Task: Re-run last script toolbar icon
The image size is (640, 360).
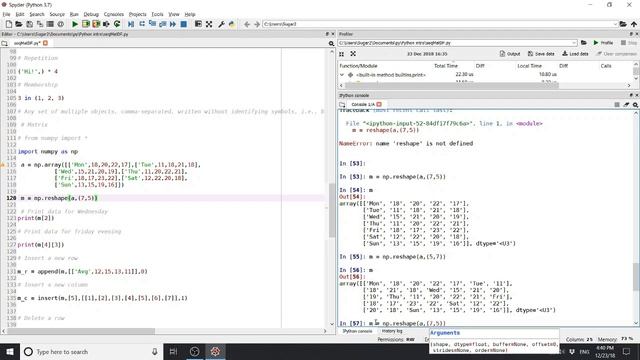Action: 117,24
